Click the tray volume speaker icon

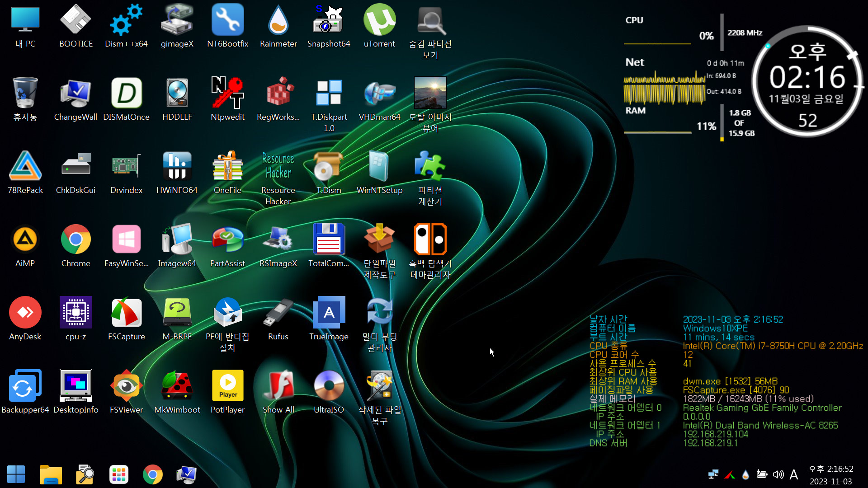778,474
